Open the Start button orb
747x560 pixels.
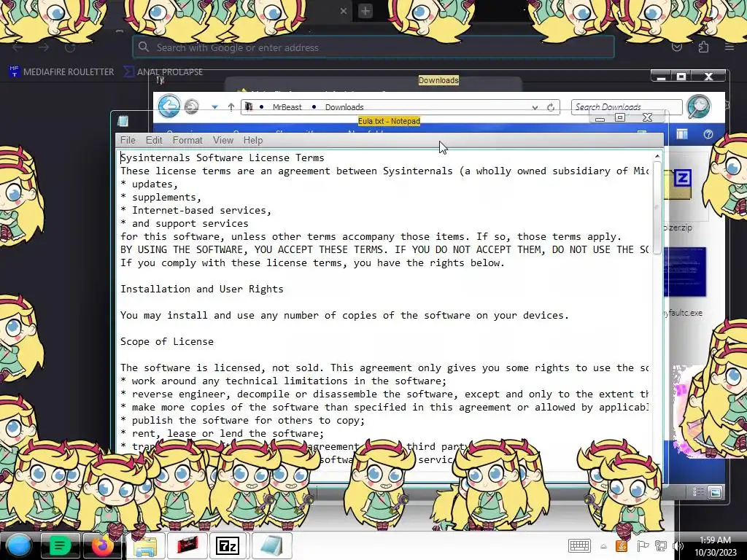[18, 545]
